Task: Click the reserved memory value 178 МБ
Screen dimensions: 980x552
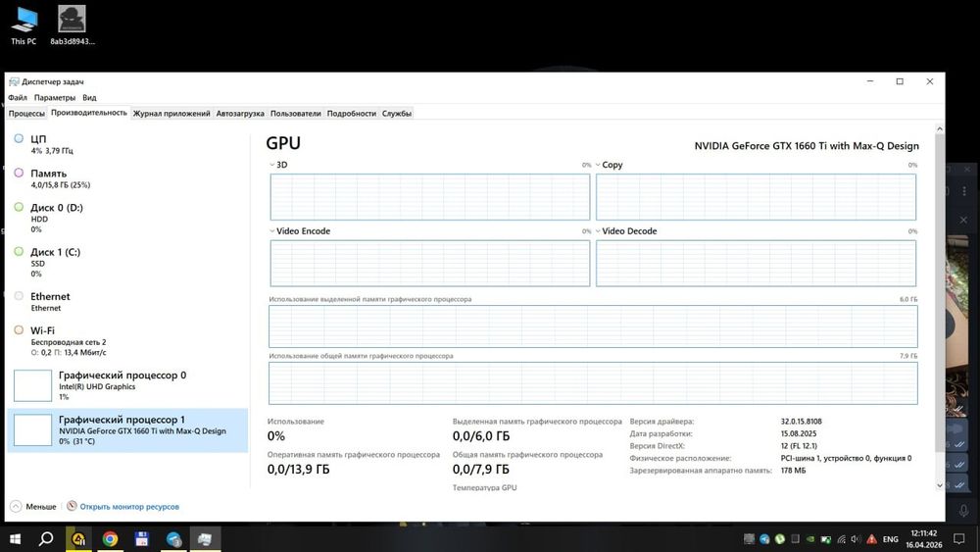Action: coord(793,471)
